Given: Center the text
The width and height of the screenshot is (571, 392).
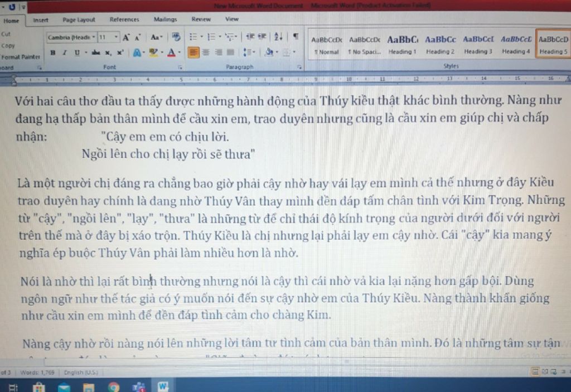Looking at the screenshot, I should [206, 52].
